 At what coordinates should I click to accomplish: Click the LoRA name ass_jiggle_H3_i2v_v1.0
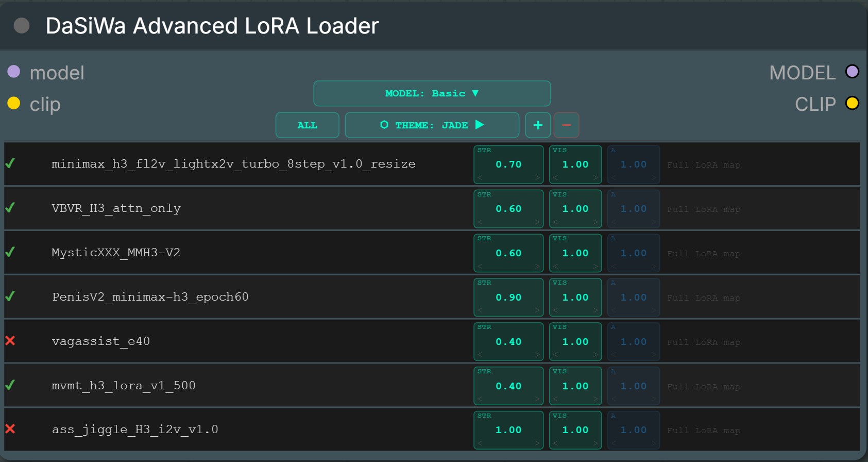[x=135, y=430]
